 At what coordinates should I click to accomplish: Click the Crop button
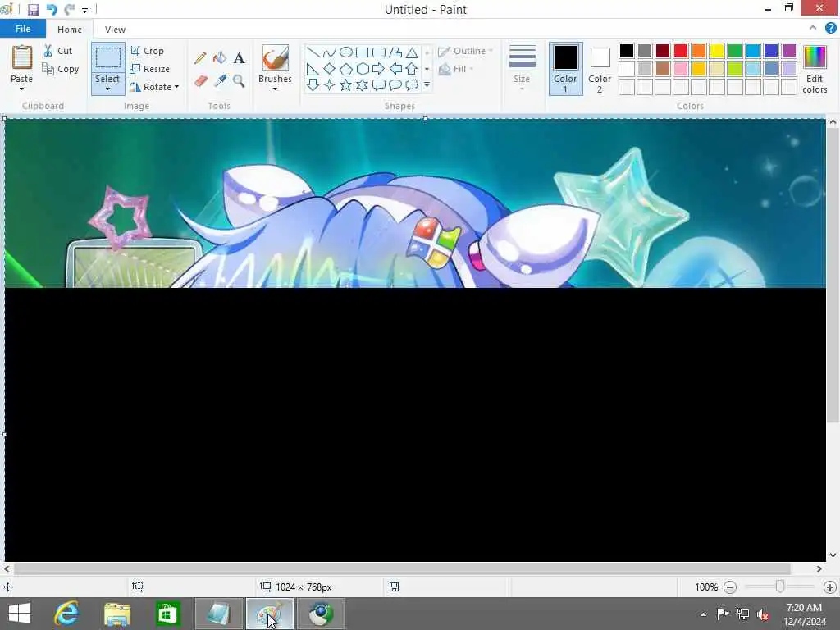pyautogui.click(x=147, y=51)
